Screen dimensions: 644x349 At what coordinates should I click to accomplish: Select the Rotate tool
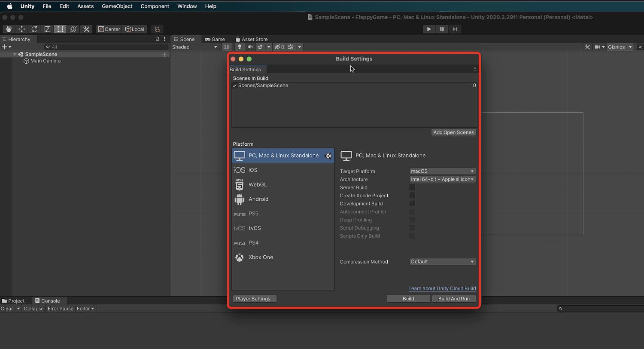(x=34, y=29)
